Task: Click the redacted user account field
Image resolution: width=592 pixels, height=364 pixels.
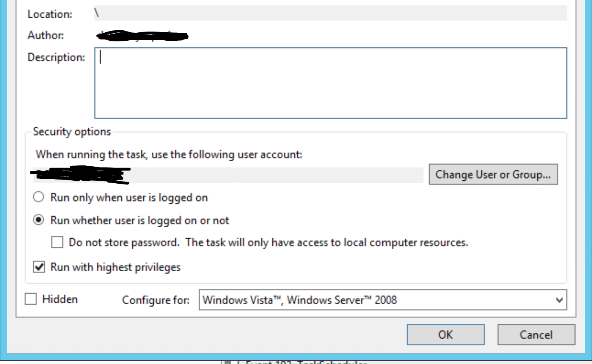Action: [227, 175]
